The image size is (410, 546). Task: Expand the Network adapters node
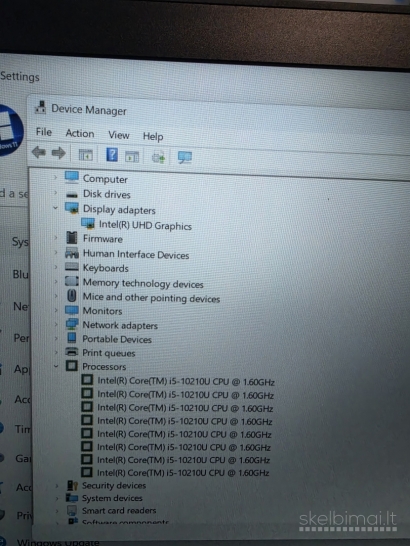56,324
